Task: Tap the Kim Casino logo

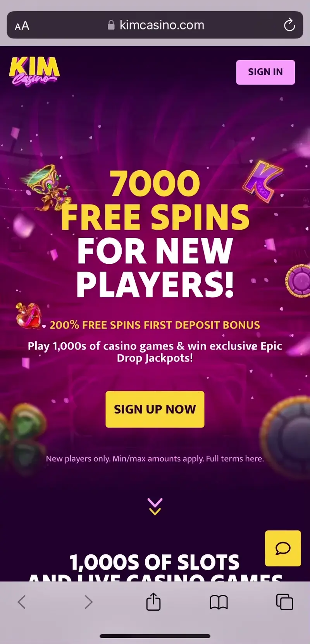Action: (x=34, y=71)
